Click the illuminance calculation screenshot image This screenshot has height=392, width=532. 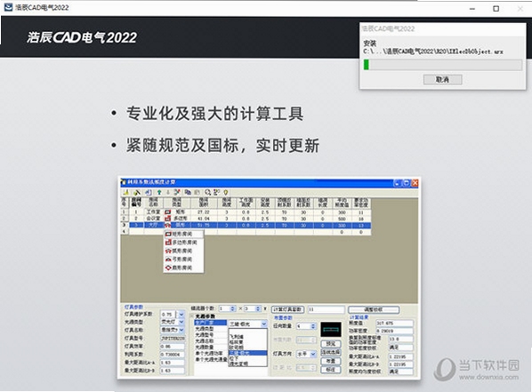[x=269, y=277]
